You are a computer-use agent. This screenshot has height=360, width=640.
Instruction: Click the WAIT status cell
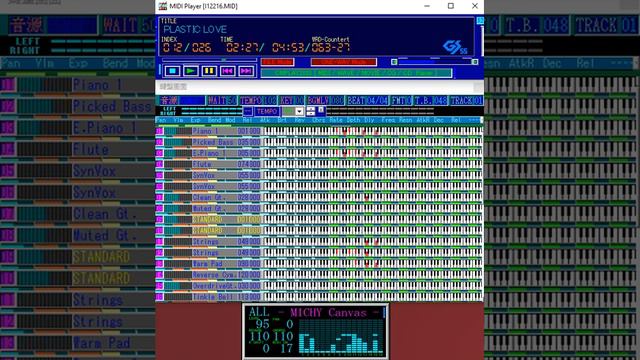click(x=222, y=100)
